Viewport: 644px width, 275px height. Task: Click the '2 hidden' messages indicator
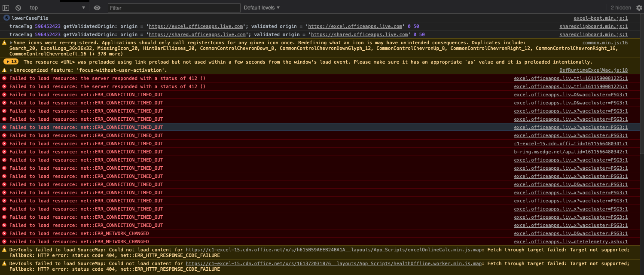tap(621, 8)
